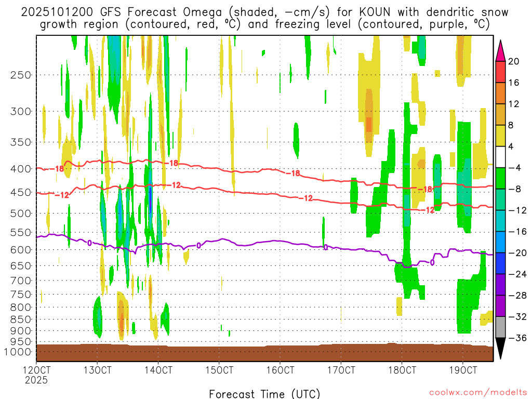Click the 2025 year label under 120CT
Viewport: 532px width, 399px height.
[x=36, y=380]
